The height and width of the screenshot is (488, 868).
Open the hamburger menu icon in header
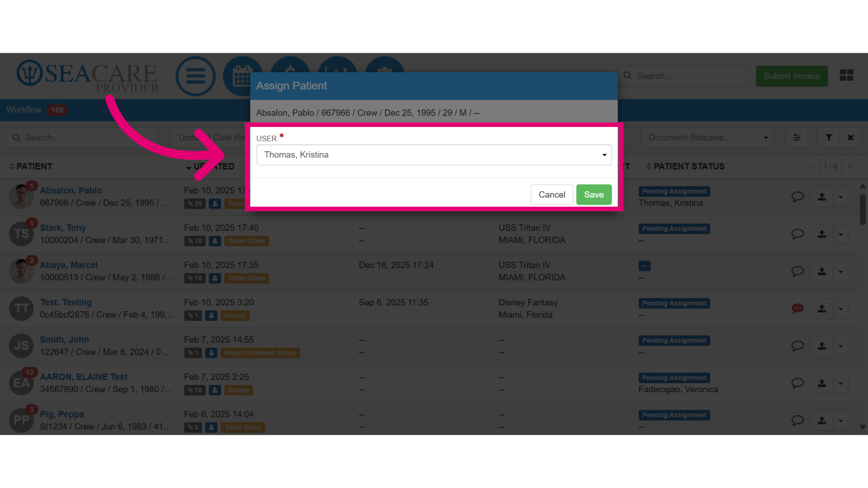195,76
